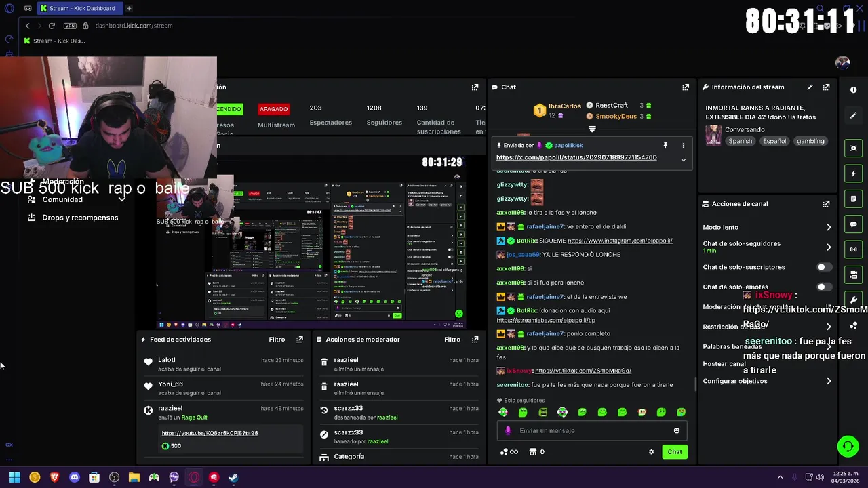
Task: Expand the chat leaderboard arrow
Action: coord(592,129)
